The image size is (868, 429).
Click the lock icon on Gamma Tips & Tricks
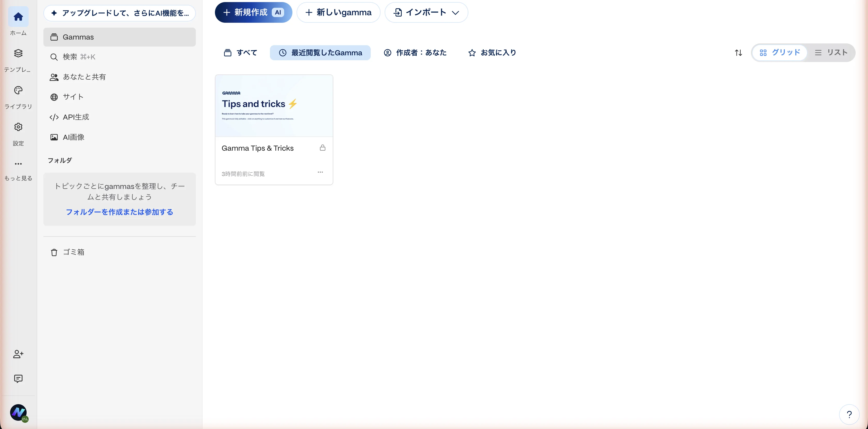322,148
